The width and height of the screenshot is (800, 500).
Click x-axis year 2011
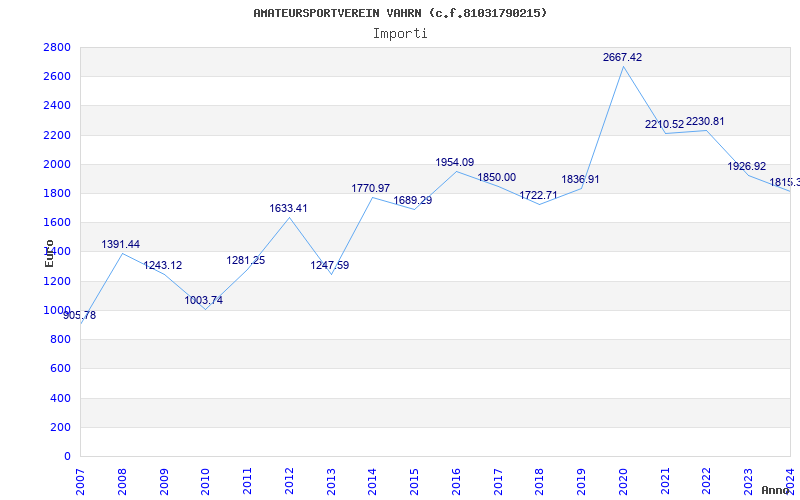tap(248, 482)
